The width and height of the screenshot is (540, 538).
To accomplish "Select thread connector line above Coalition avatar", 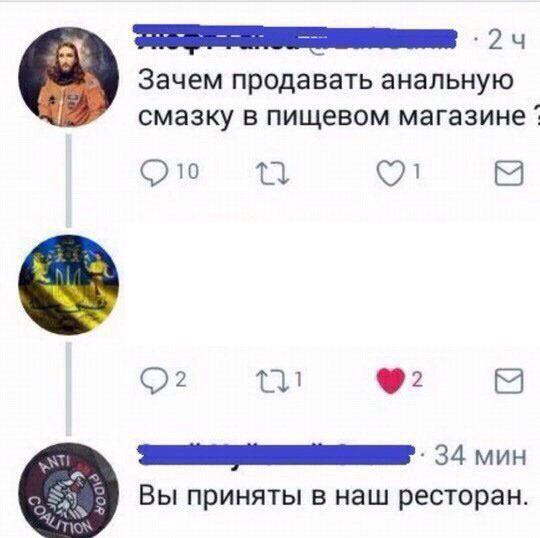I will pyautogui.click(x=69, y=389).
